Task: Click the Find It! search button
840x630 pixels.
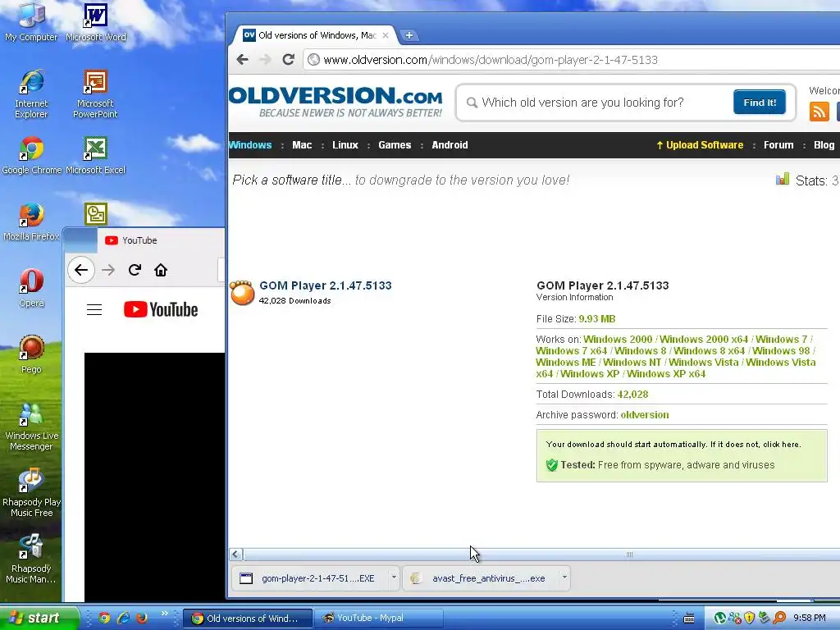Action: click(x=759, y=103)
